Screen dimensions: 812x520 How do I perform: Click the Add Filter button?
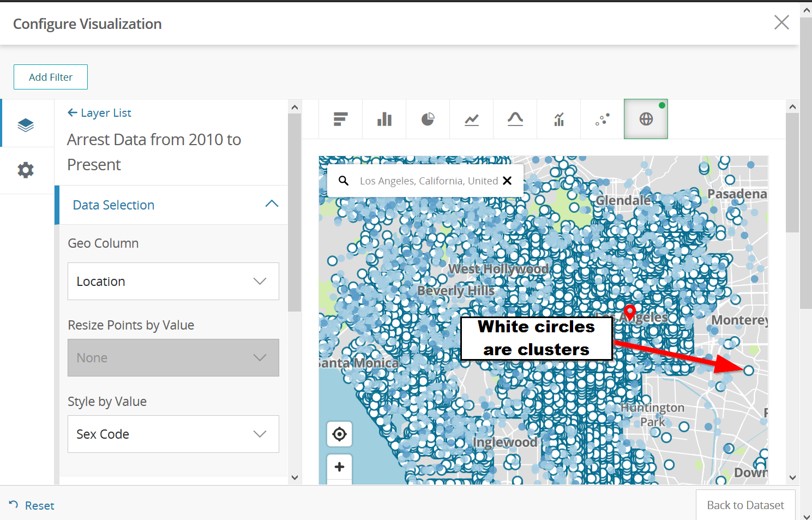point(51,77)
